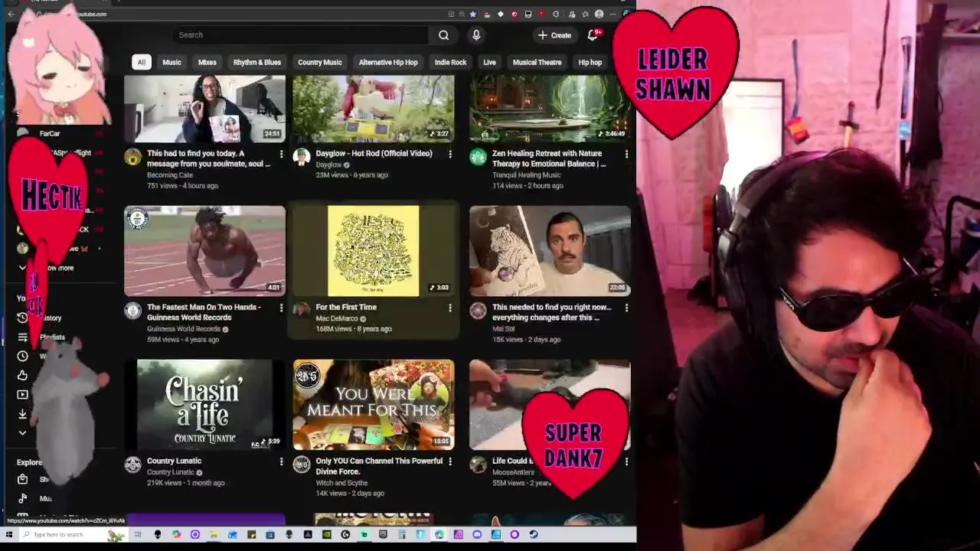This screenshot has height=551, width=980.
Task: Click browser back arrow
Action: [11, 14]
